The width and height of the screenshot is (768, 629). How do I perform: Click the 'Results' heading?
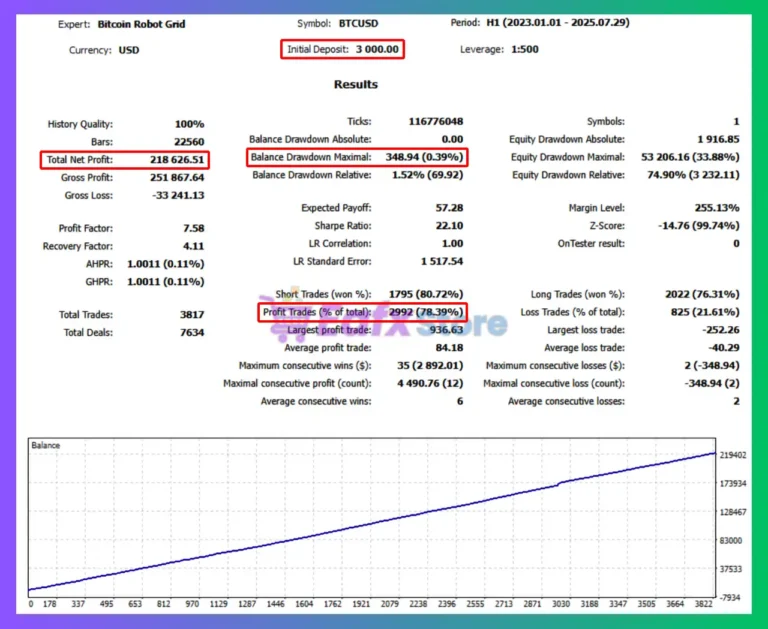click(x=356, y=84)
